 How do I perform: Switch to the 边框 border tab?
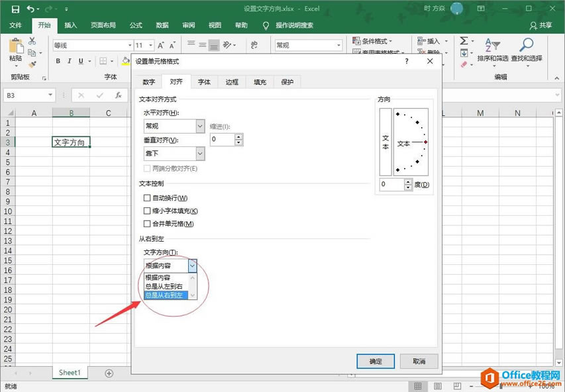[x=231, y=81]
